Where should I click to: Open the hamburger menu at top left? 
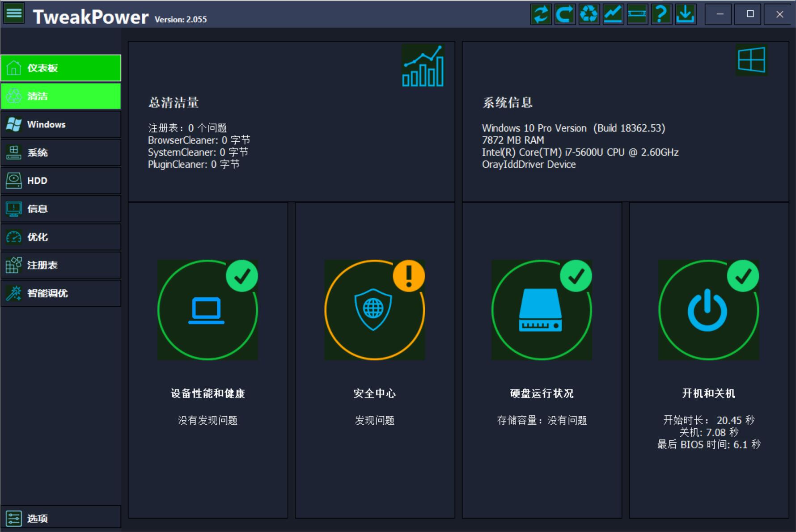pyautogui.click(x=13, y=13)
